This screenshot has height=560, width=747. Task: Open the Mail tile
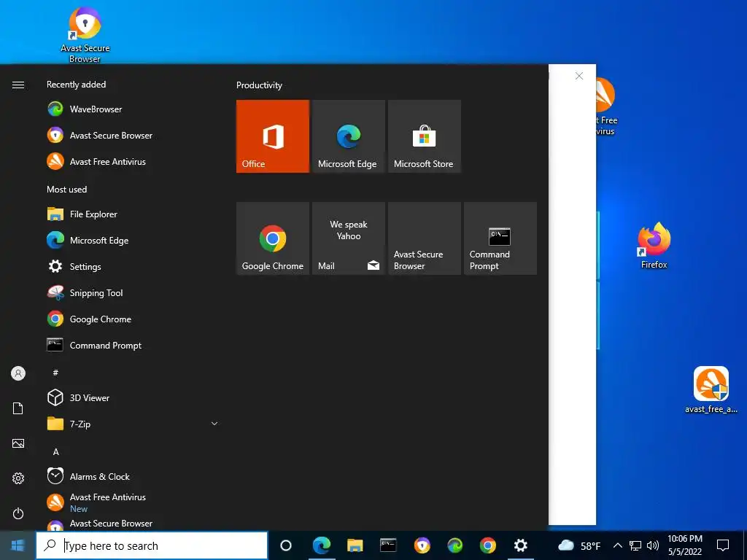[348, 238]
